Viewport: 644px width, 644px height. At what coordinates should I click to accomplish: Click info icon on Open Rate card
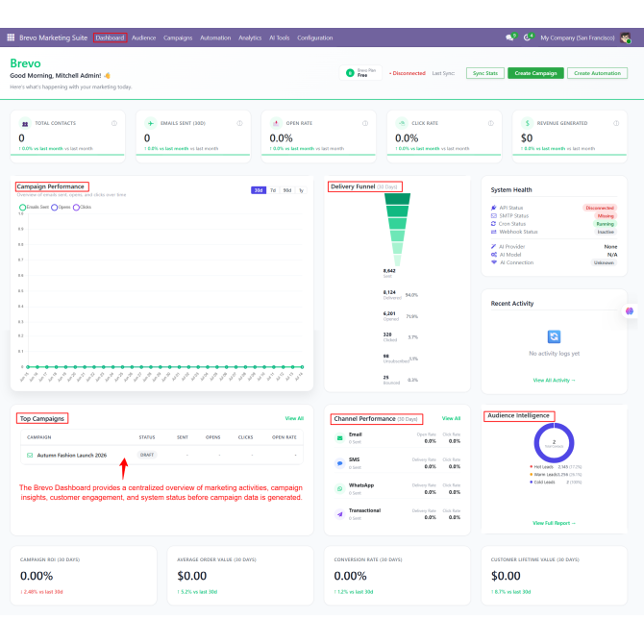tap(365, 123)
